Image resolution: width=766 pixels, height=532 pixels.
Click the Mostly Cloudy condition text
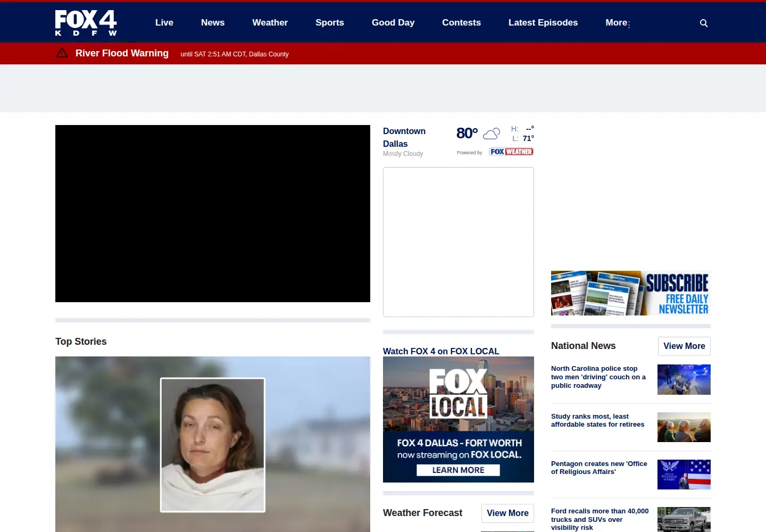coord(403,154)
